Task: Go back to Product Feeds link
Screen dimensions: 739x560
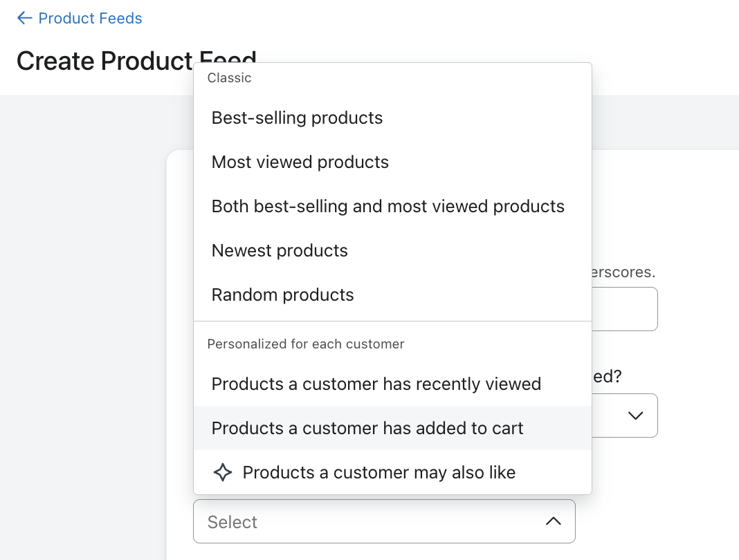Action: [x=90, y=18]
